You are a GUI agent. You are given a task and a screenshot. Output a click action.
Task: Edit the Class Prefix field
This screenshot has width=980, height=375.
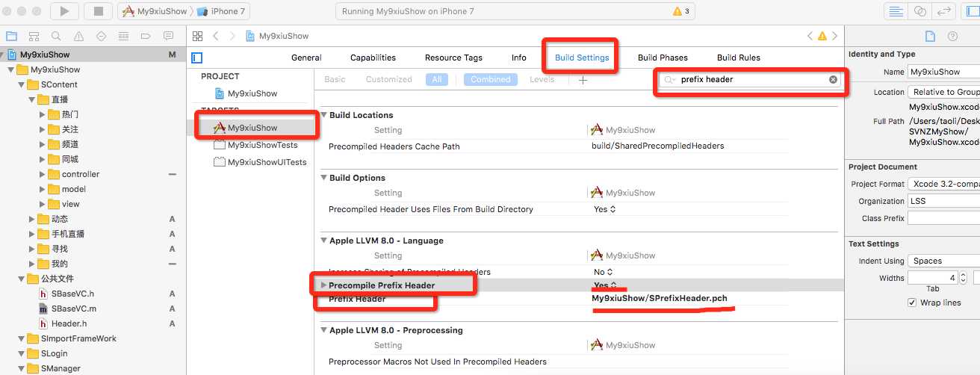point(943,218)
